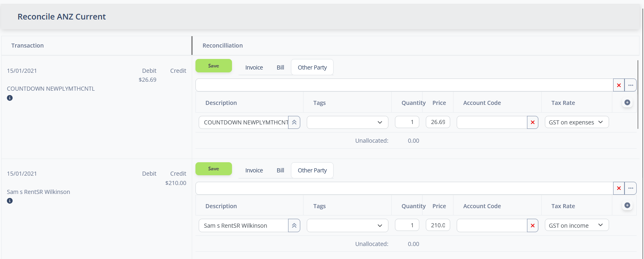644x259 pixels.
Task: Clear account code for COUNTDOWN line
Action: click(532, 122)
